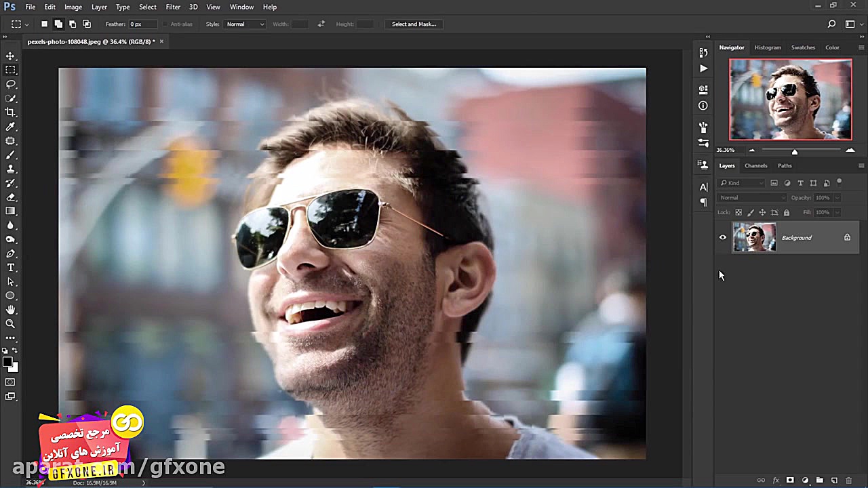Image resolution: width=868 pixels, height=488 pixels.
Task: Select the Move tool
Action: pos(9,56)
